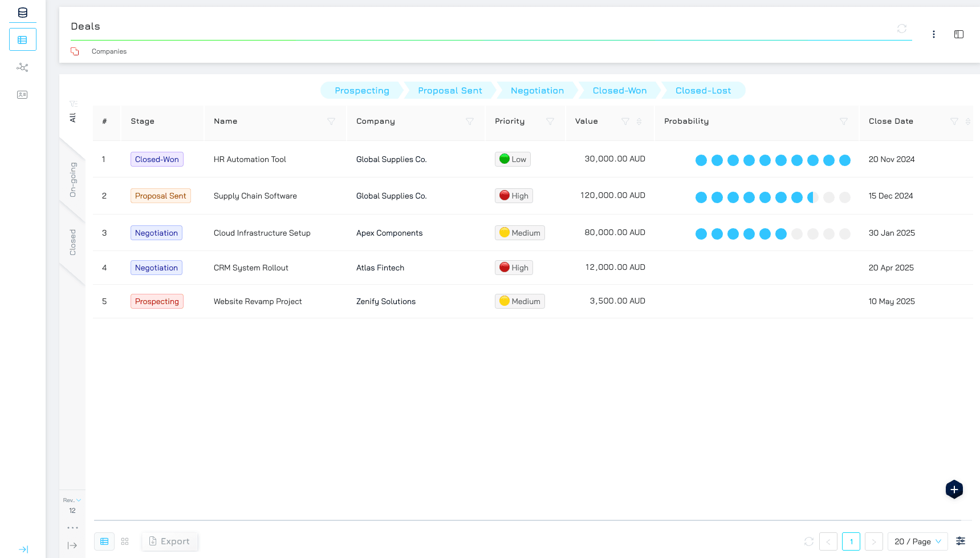Click the Export button
This screenshot has height=558, width=980.
pos(170,541)
